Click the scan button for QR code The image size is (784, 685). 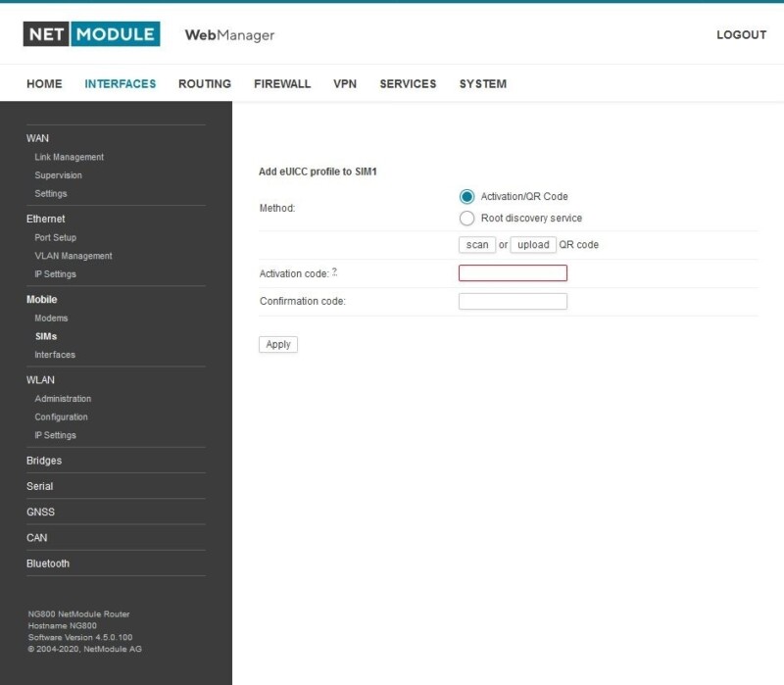pos(477,244)
